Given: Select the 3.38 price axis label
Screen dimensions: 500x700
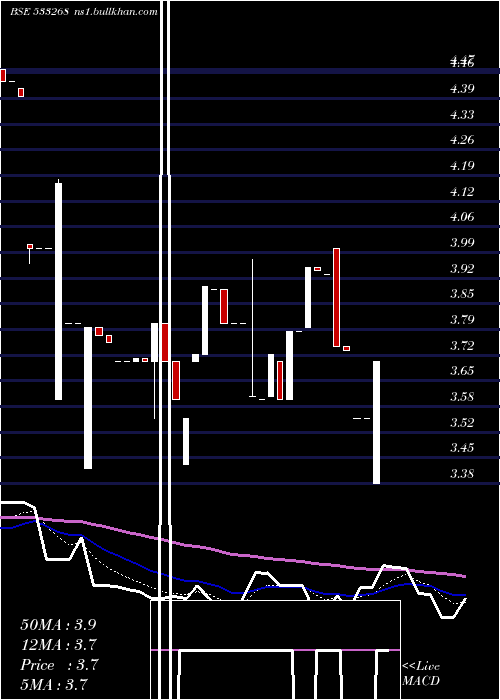Looking at the screenshot, I should [462, 474].
